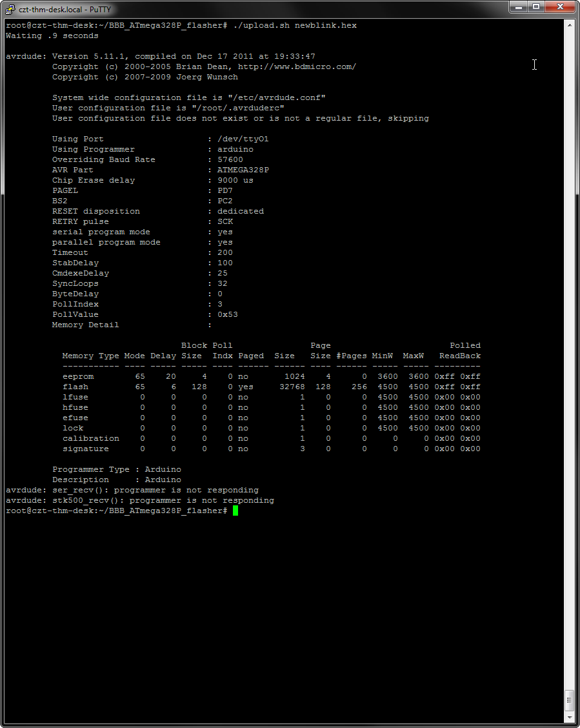
Task: Click the stk500_recv() not responding error line
Action: 139,501
